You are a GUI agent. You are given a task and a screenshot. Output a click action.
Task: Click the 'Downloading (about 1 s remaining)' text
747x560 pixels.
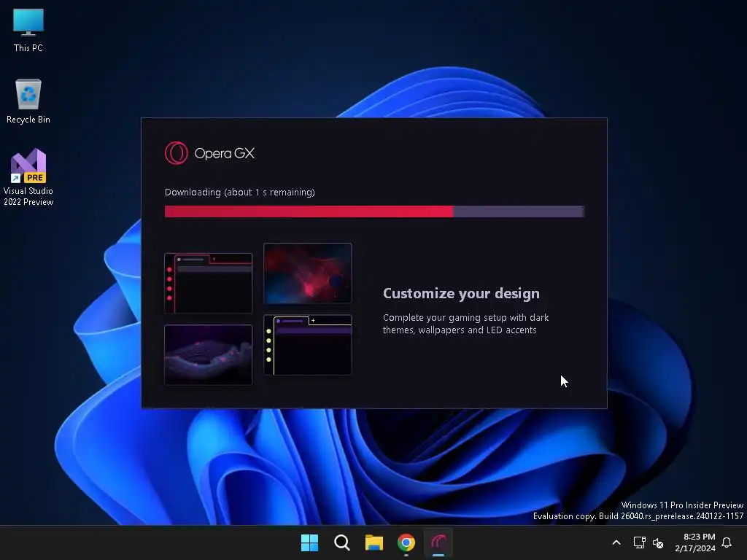pos(239,192)
